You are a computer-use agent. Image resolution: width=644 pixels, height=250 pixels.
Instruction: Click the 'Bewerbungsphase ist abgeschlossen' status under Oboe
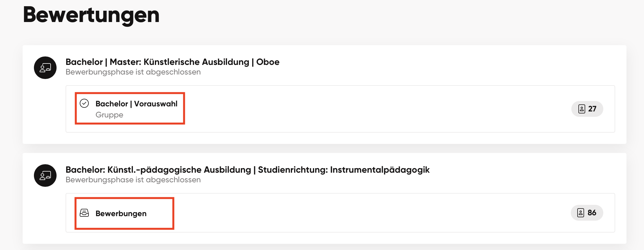(x=133, y=72)
